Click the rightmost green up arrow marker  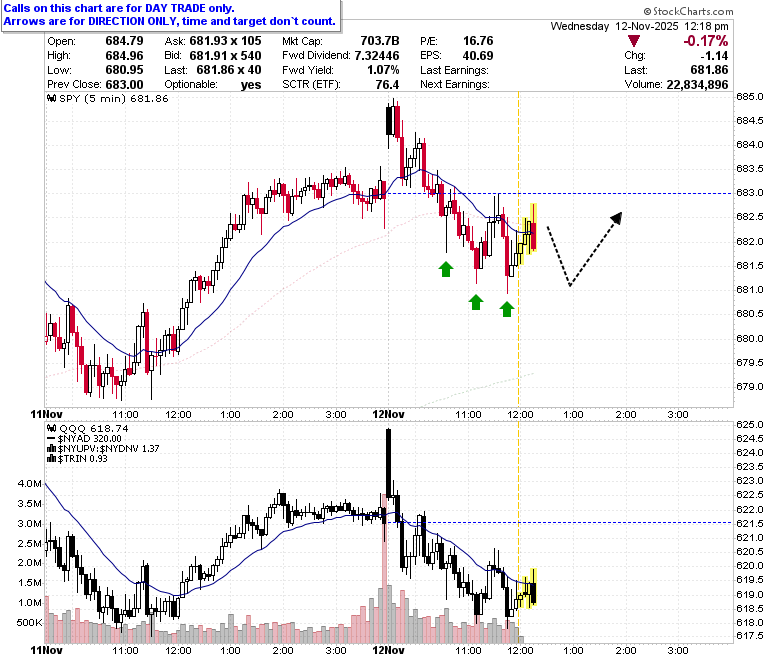[507, 309]
